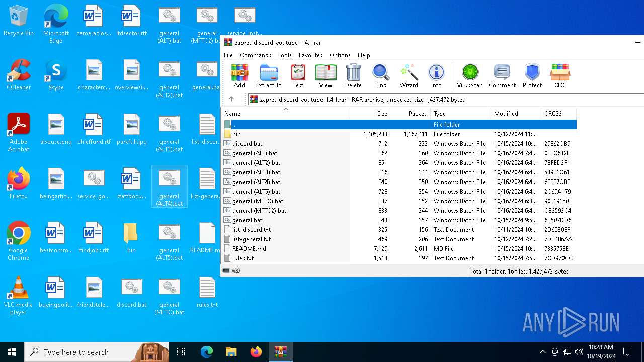Select Google Chrome desktop shortcut
The image size is (644, 362).
(x=19, y=241)
